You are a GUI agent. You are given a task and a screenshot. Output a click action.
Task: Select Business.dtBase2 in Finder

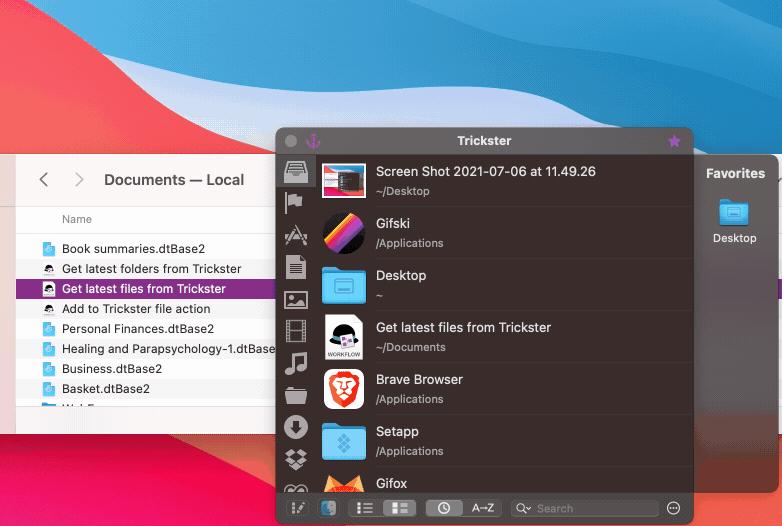(x=112, y=369)
